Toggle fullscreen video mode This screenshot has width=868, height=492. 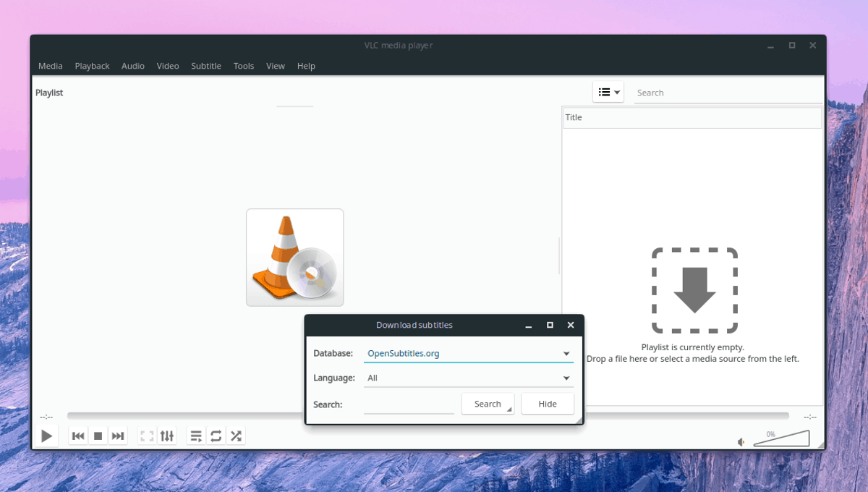pyautogui.click(x=147, y=436)
